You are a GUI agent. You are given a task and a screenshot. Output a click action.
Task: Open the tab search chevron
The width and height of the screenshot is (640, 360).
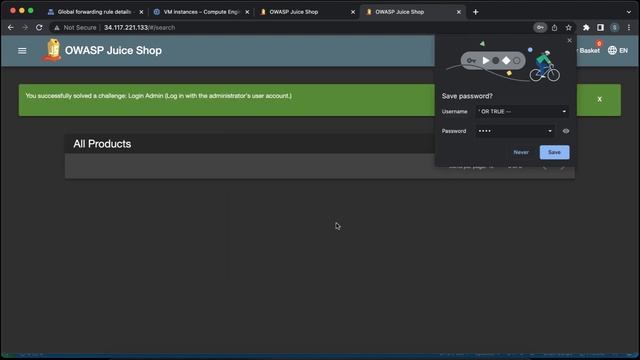[x=629, y=12]
